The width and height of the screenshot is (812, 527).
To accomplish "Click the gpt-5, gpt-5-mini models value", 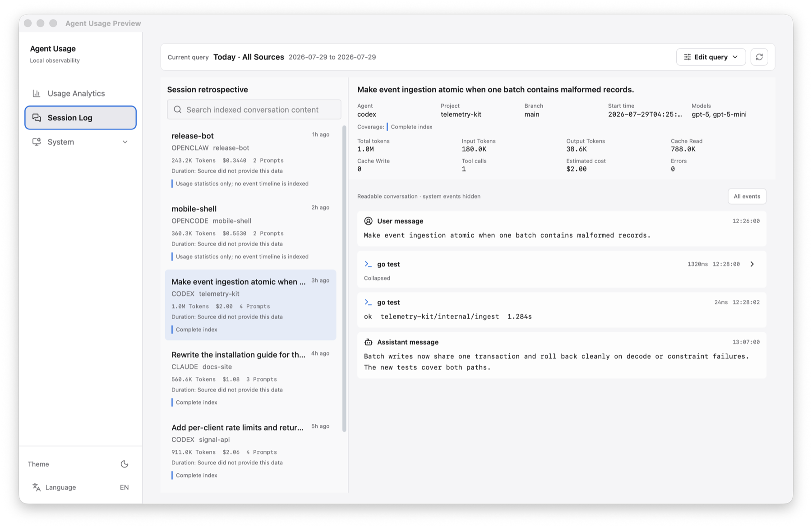I will 719,115.
